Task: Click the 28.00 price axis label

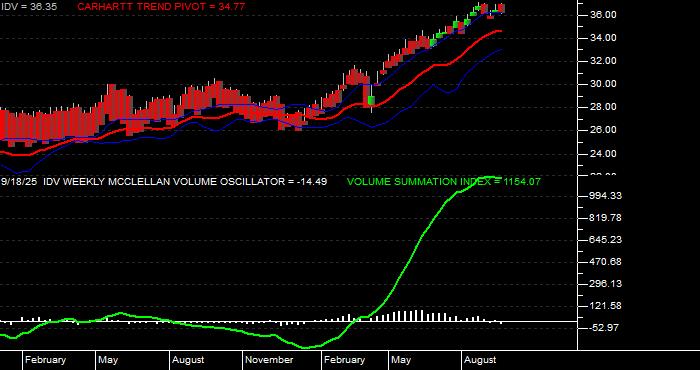Action: coord(604,107)
